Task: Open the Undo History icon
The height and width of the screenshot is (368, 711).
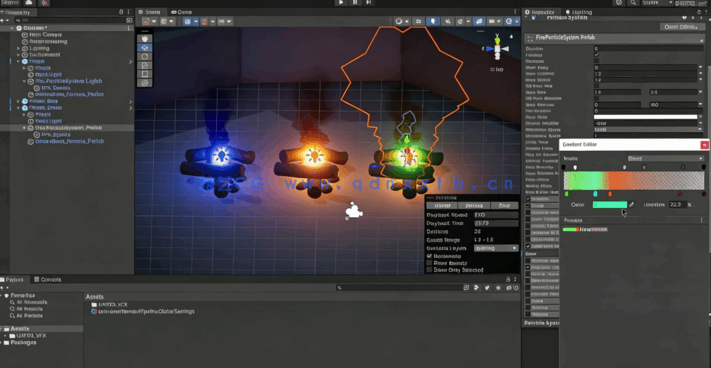Action: (619, 3)
